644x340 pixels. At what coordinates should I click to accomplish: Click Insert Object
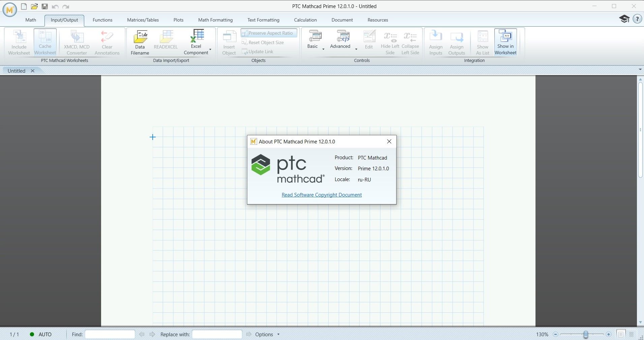229,42
